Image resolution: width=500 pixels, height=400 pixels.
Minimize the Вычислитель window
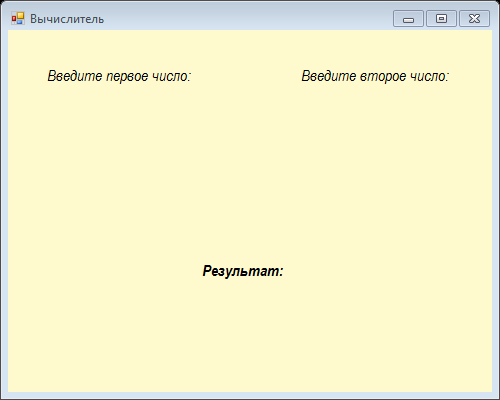click(408, 19)
